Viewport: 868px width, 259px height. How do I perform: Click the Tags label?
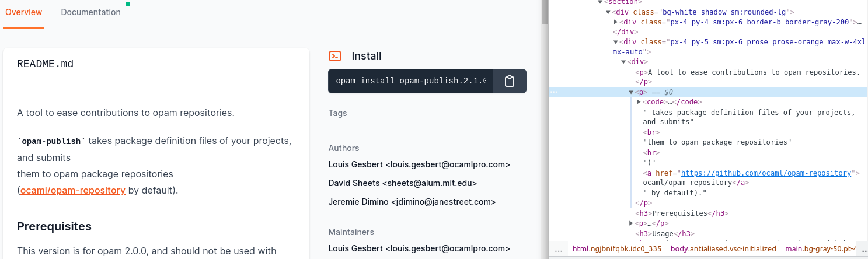[x=338, y=113]
